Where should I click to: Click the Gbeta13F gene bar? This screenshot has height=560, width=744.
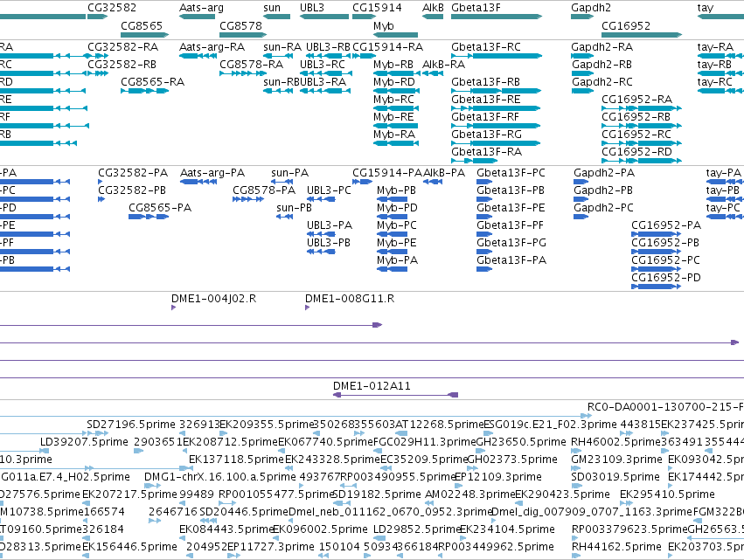[497, 17]
